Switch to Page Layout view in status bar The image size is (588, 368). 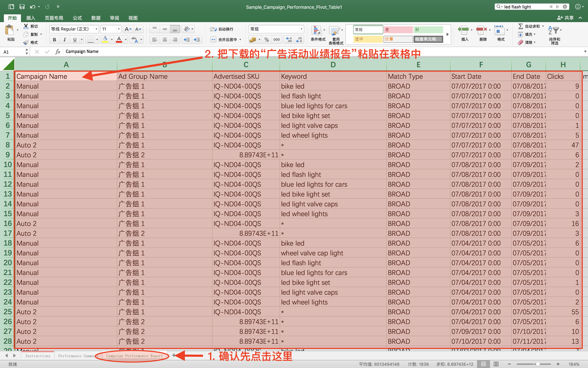tap(496, 364)
